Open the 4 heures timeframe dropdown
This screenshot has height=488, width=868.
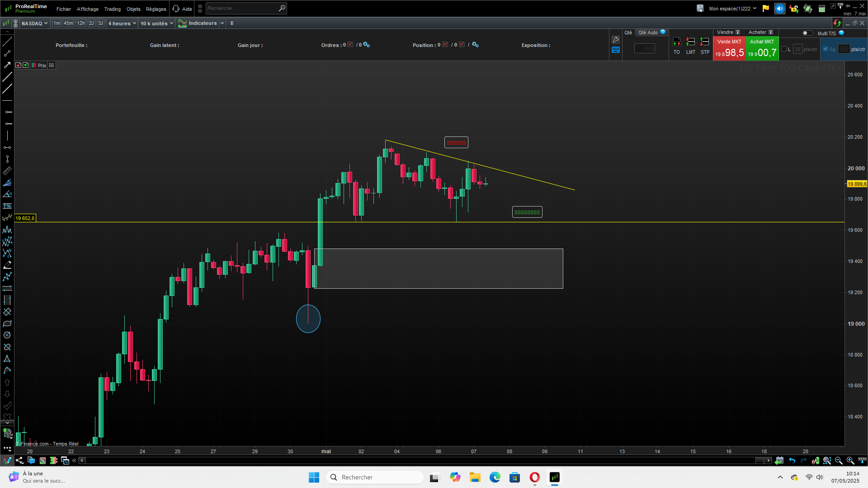tap(122, 23)
